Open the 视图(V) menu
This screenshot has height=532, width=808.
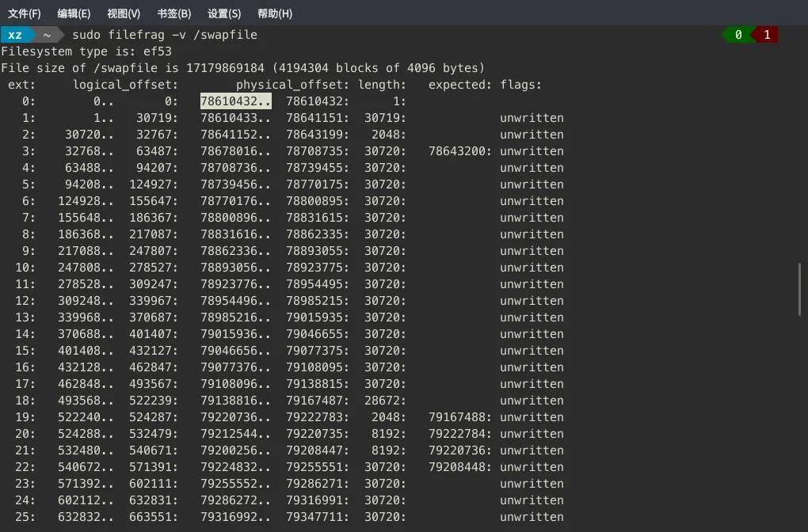pyautogui.click(x=123, y=13)
